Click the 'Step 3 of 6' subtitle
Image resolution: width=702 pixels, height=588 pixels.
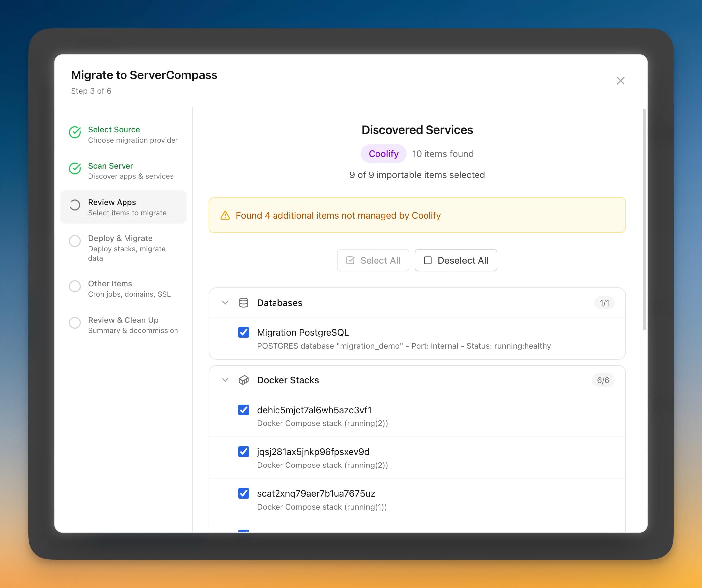[91, 91]
